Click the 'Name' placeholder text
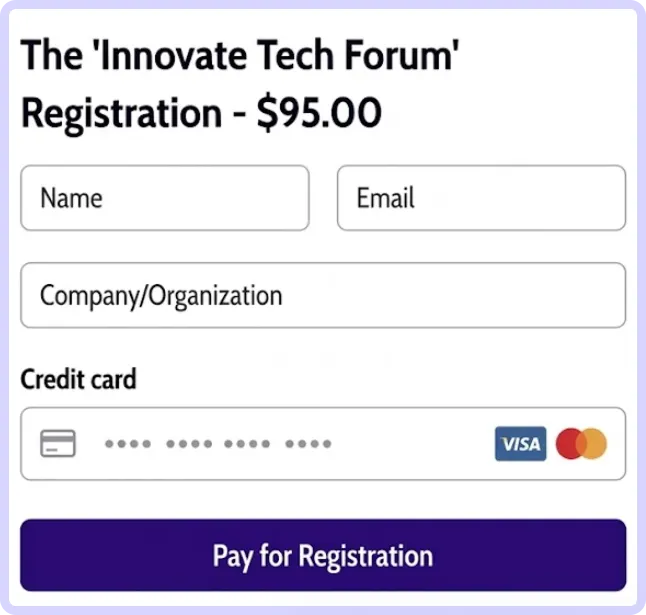Screen dimensions: 646x615 (71, 198)
